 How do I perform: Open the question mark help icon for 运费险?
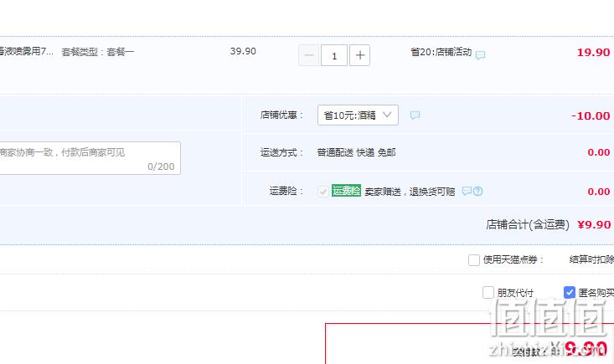tap(477, 191)
